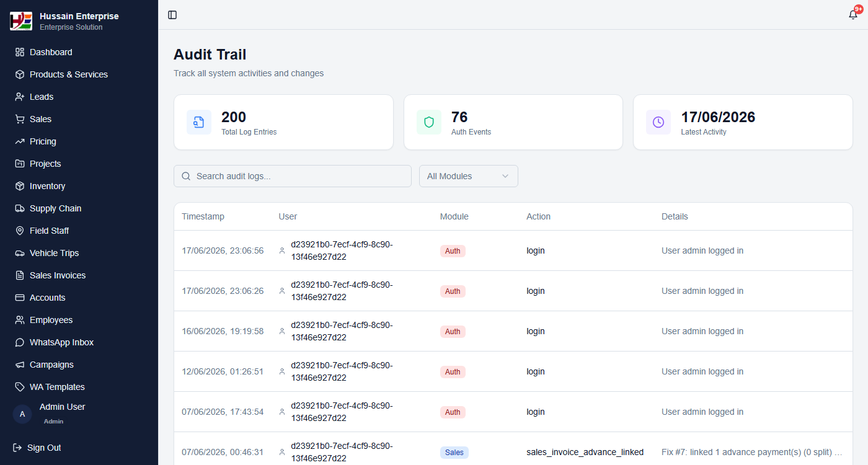Viewport: 868px width, 465px height.
Task: Click Auth badge in 12/06/2026 row
Action: 453,372
